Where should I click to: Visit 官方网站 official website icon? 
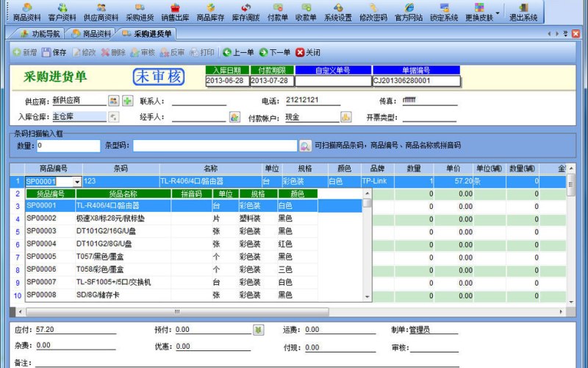[x=409, y=12]
